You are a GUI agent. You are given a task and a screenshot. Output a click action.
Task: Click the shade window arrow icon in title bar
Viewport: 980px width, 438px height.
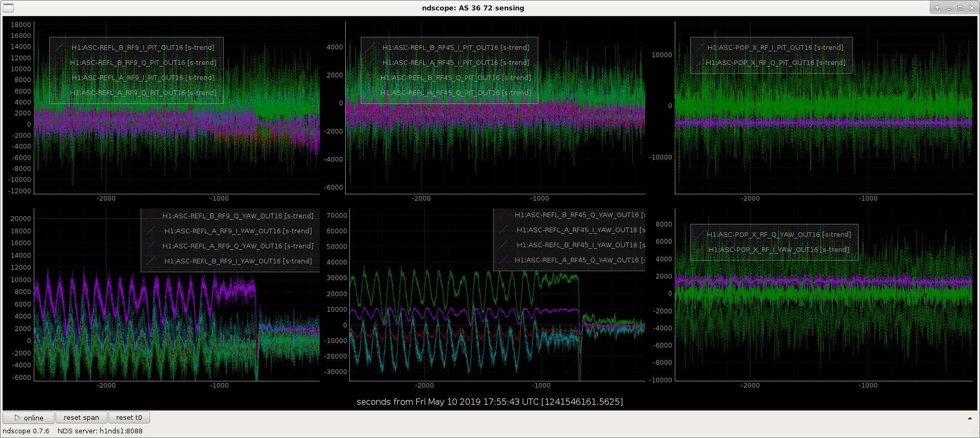937,8
